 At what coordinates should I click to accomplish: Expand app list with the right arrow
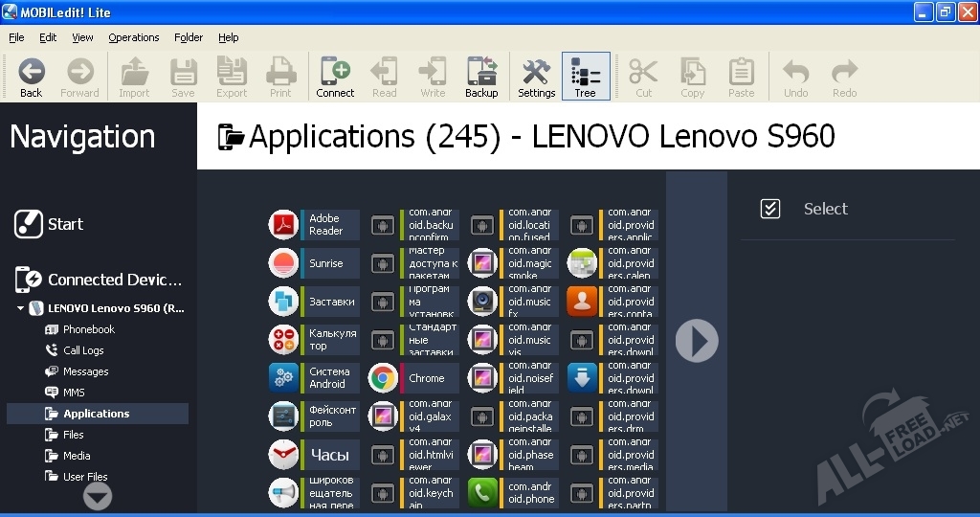[697, 341]
